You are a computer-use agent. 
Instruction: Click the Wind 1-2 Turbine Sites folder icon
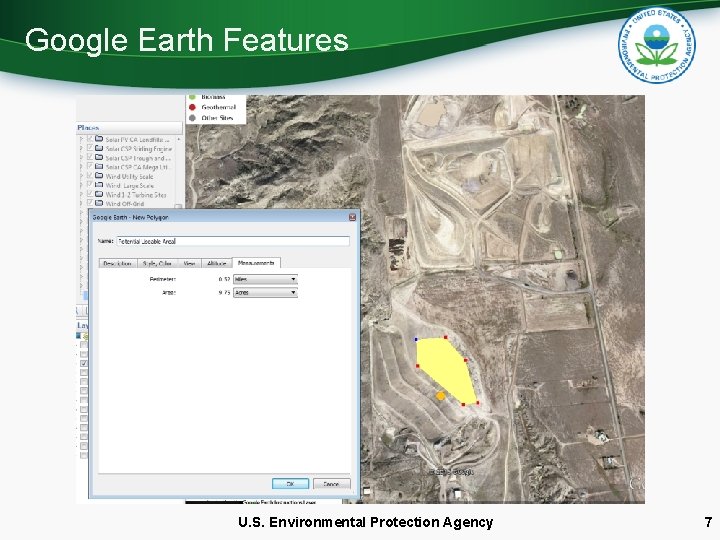pyautogui.click(x=99, y=194)
